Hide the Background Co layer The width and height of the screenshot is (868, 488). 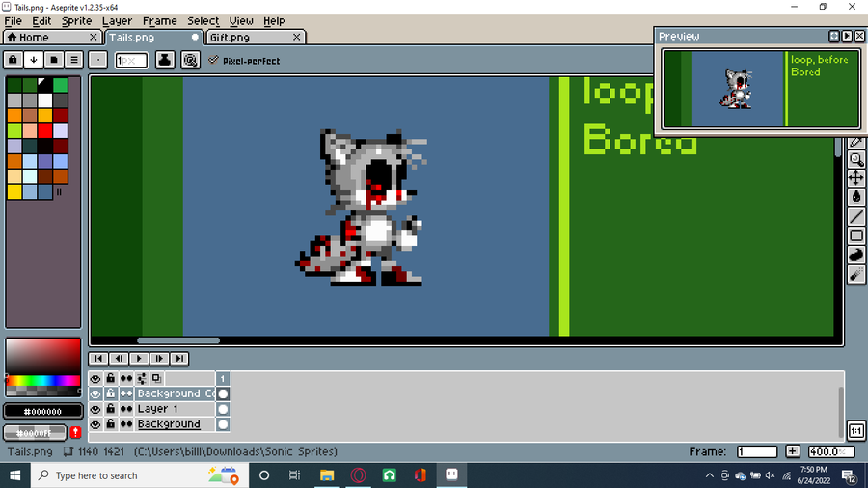point(95,393)
